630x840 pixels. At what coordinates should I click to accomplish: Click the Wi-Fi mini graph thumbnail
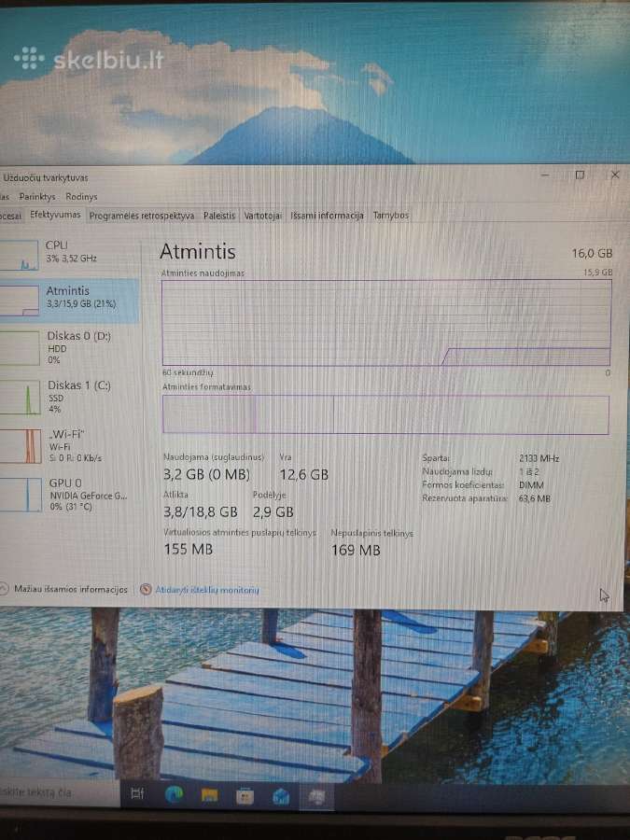point(21,446)
